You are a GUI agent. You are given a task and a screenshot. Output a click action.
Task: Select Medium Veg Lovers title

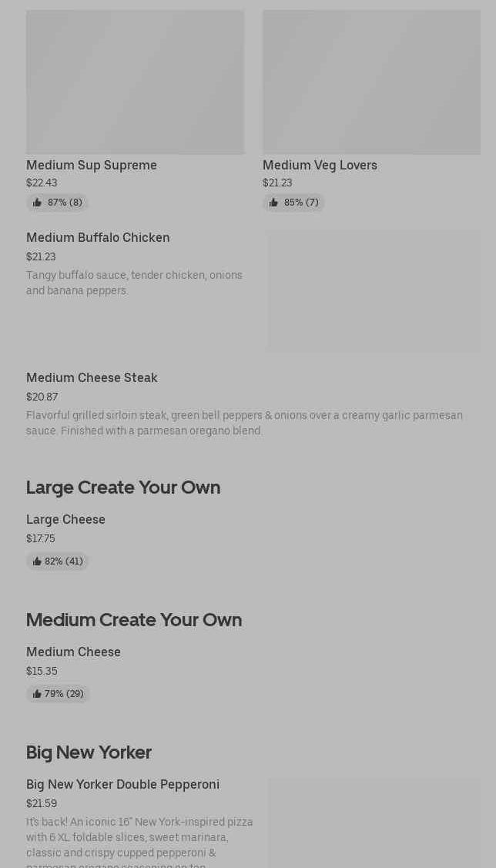pyautogui.click(x=320, y=165)
